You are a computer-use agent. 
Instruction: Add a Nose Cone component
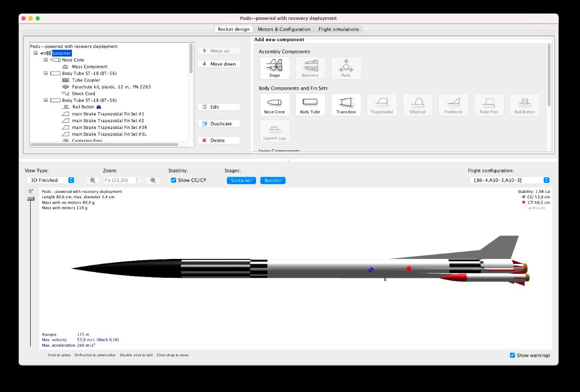click(x=275, y=105)
